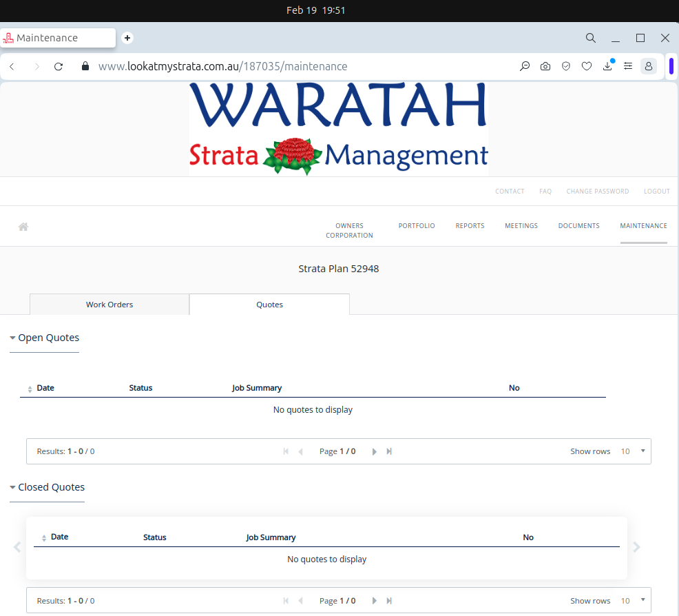Click Job Summary header in Closed Quotes
The height and width of the screenshot is (616, 679).
click(x=271, y=537)
